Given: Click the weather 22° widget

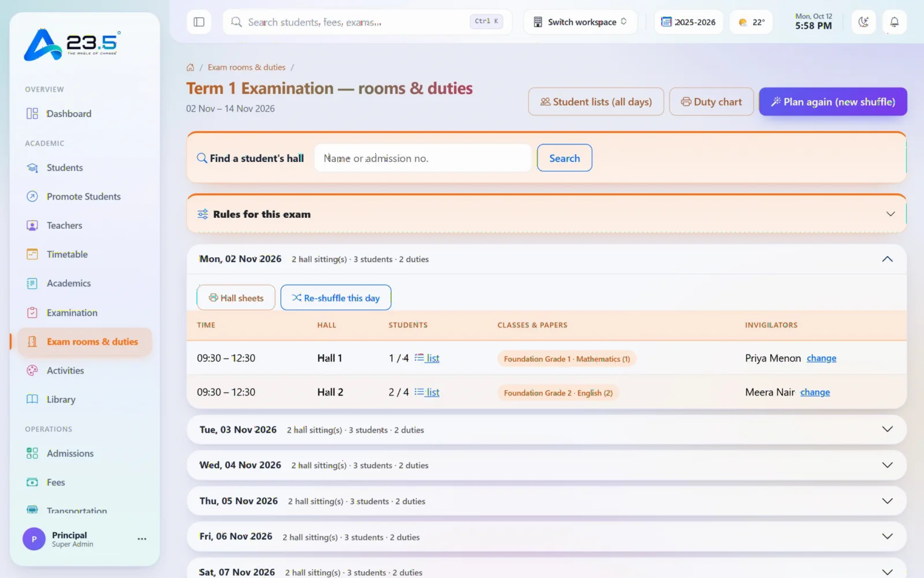Looking at the screenshot, I should pos(751,22).
